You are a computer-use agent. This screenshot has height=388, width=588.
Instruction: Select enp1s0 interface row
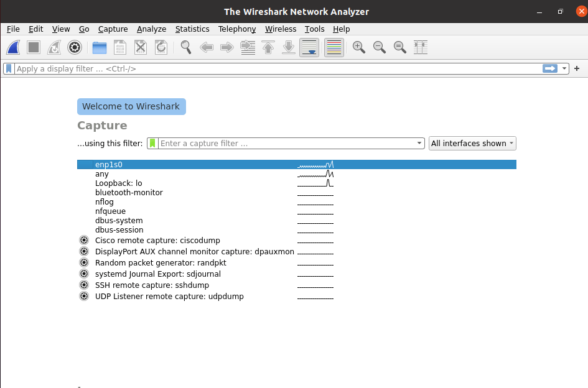click(297, 165)
